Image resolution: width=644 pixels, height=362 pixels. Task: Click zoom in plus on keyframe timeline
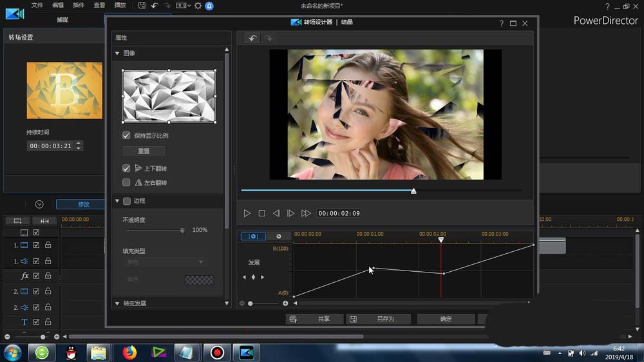pos(285,303)
